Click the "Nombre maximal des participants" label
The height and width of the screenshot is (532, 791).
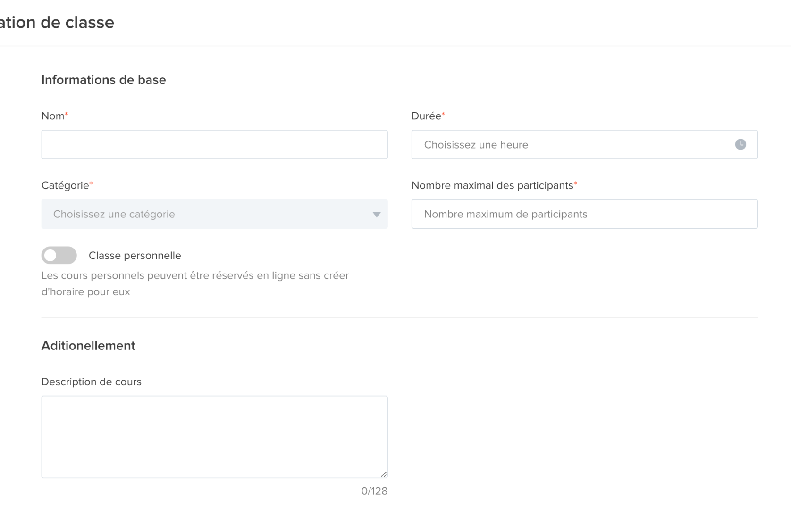[492, 185]
